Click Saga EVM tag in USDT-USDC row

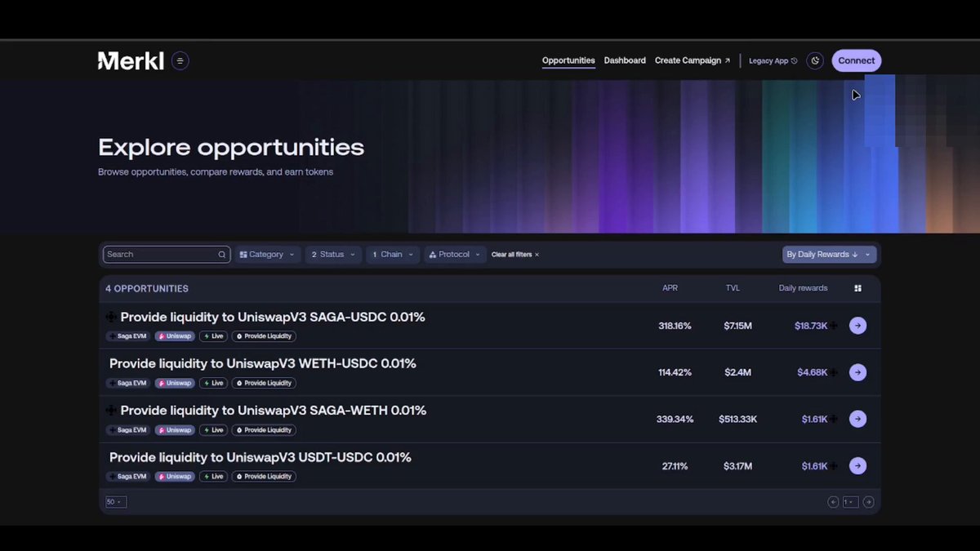(x=128, y=477)
